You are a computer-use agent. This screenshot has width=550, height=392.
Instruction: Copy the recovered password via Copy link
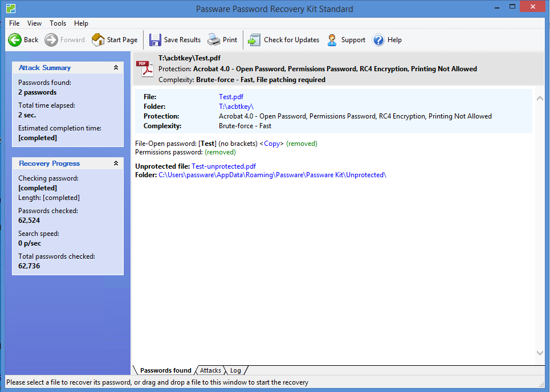(272, 144)
